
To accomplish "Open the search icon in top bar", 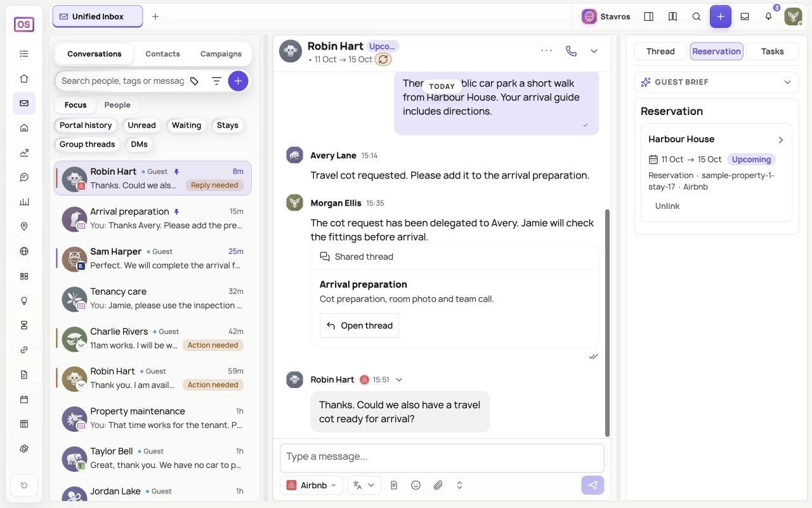I will pos(697,17).
